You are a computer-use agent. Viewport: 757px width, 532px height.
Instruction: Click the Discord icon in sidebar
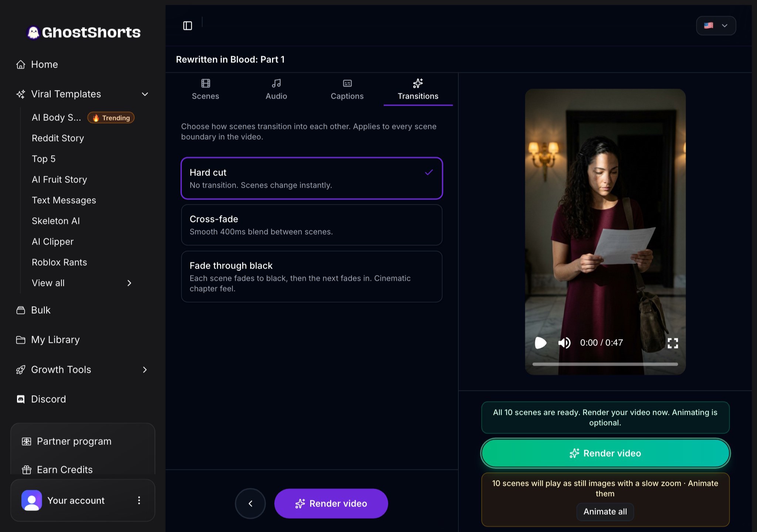pos(21,399)
